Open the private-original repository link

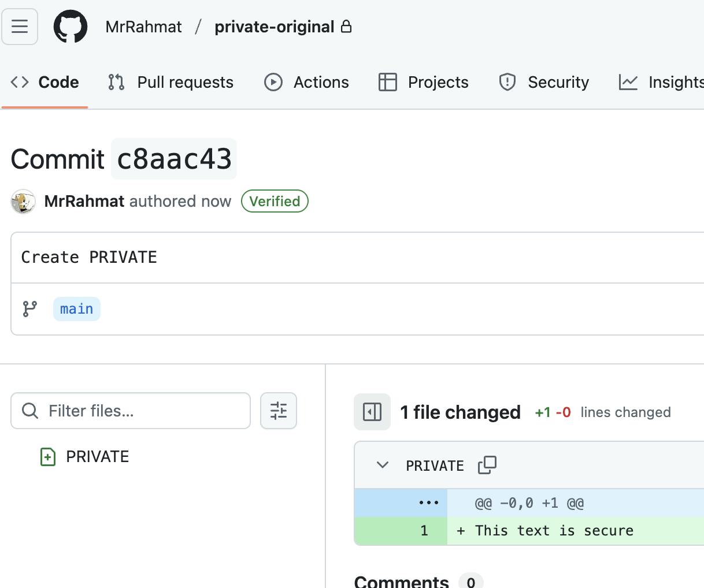275,27
